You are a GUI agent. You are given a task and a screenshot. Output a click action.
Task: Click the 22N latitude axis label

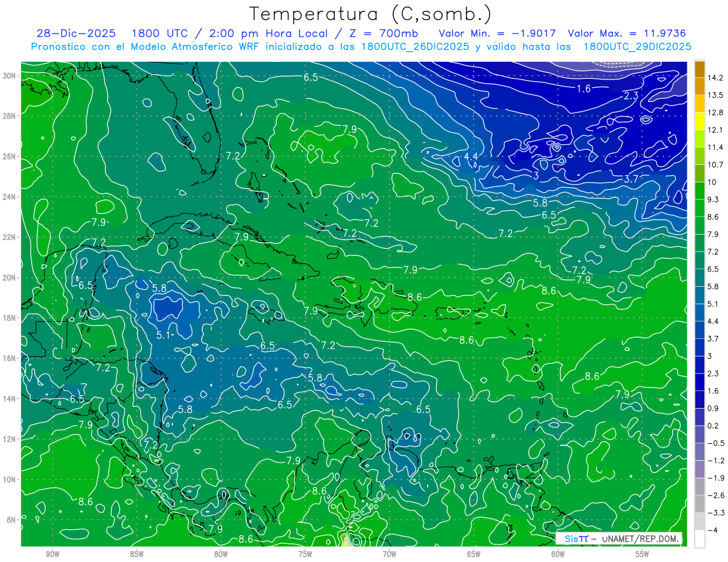coord(10,237)
